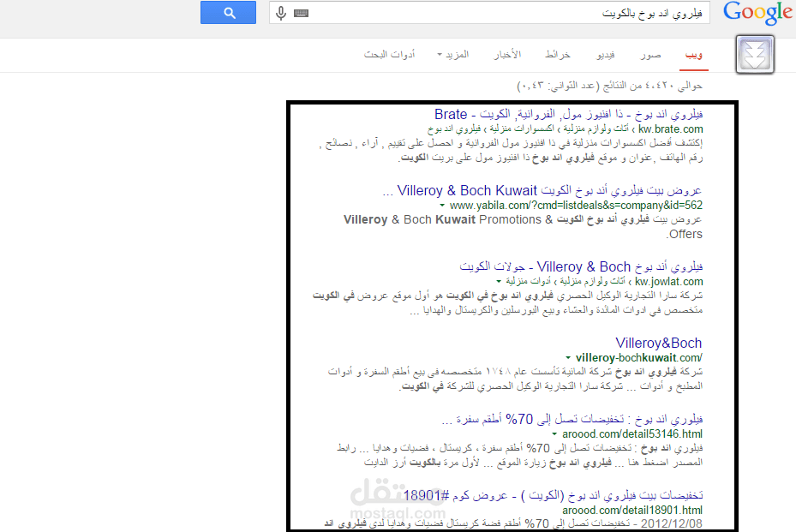Open the on-screen keyboard icon
Image resolution: width=796 pixels, height=532 pixels.
301,13
